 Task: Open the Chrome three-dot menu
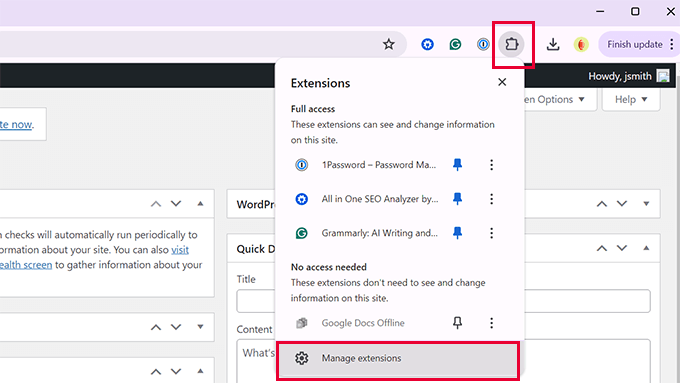tap(671, 44)
